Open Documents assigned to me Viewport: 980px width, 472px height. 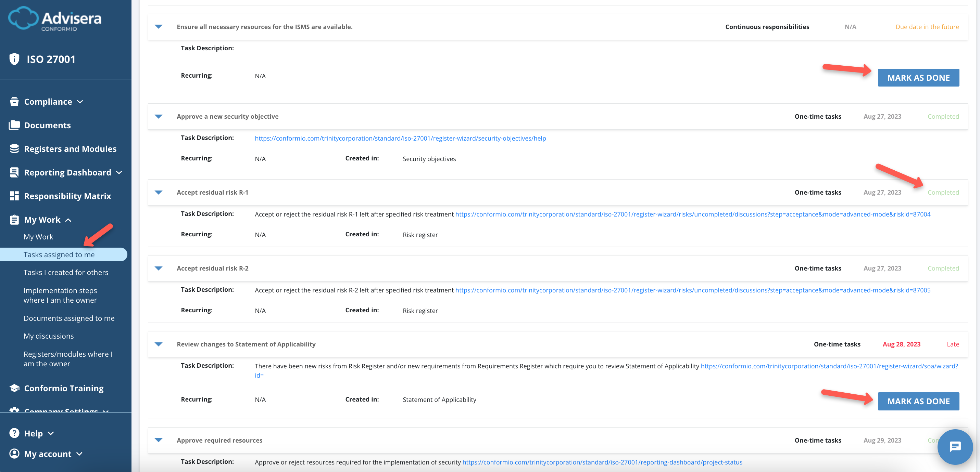[69, 318]
